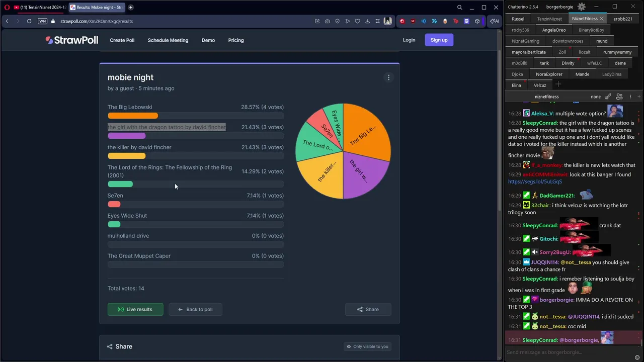Click 'mulholland drive' poll option text
Screen dimensions: 644x362
(x=128, y=236)
